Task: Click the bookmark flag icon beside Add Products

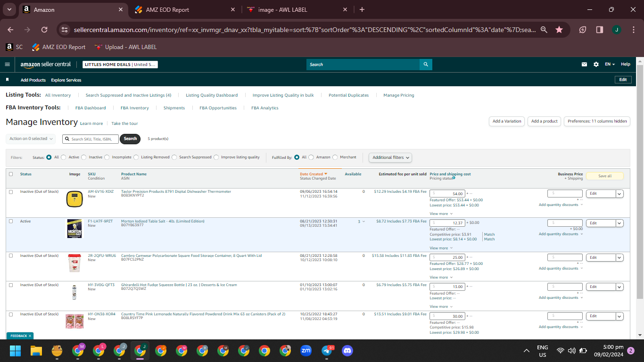Action: pos(7,80)
